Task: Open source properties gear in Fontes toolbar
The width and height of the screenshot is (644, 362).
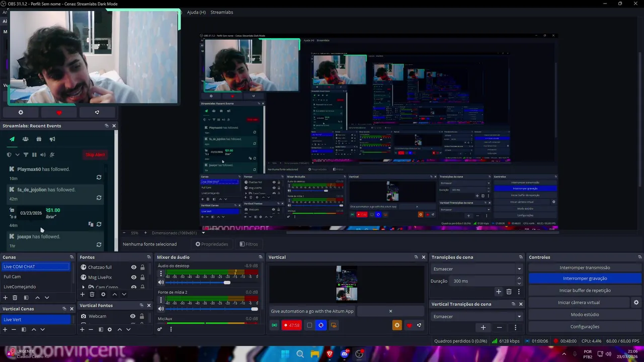Action: tap(103, 294)
